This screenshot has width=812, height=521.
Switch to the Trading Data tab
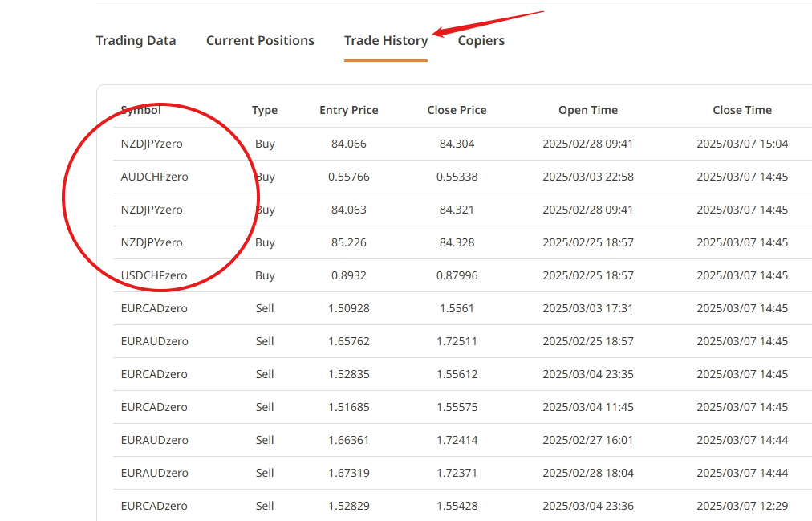tap(136, 40)
